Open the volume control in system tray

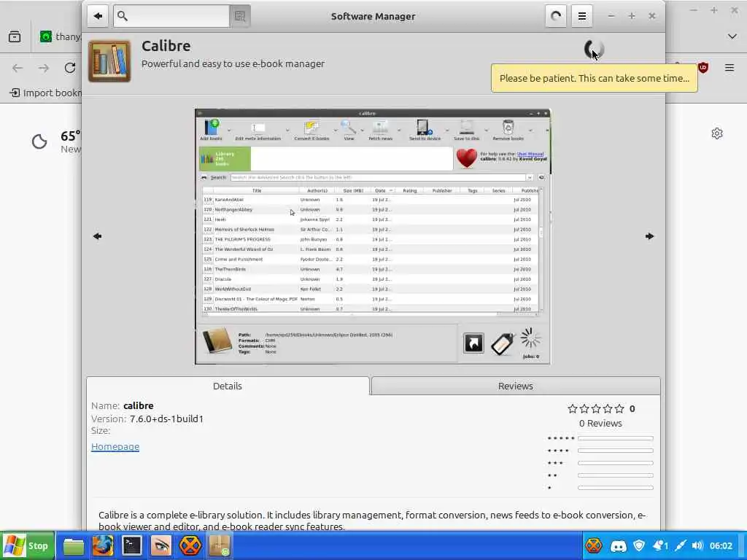(697, 545)
